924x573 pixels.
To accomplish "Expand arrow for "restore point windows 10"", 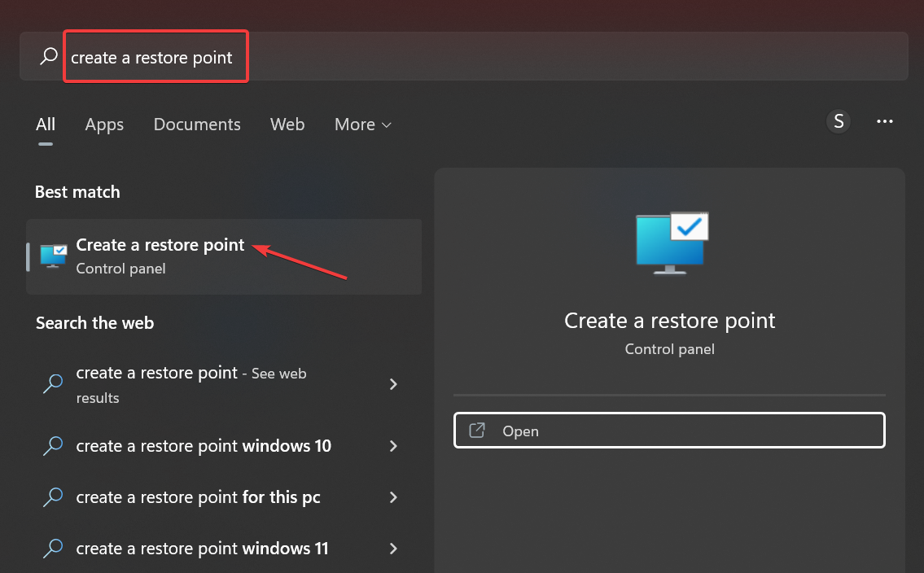I will point(394,446).
